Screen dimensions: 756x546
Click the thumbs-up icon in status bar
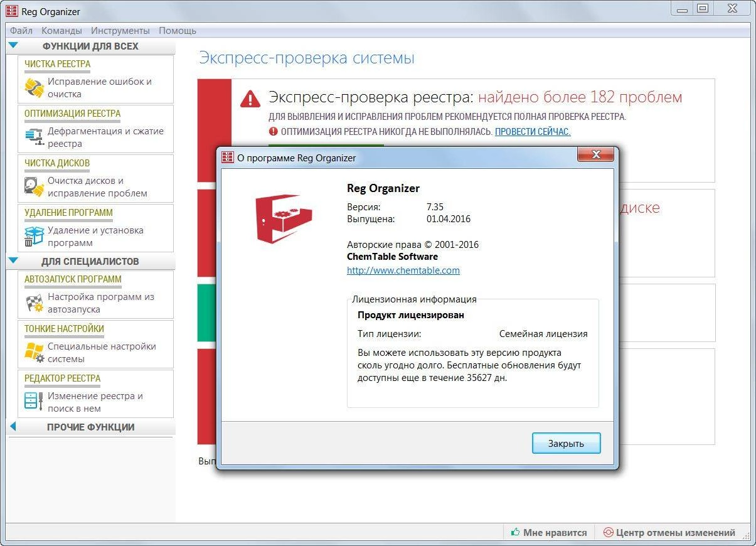[x=516, y=532]
